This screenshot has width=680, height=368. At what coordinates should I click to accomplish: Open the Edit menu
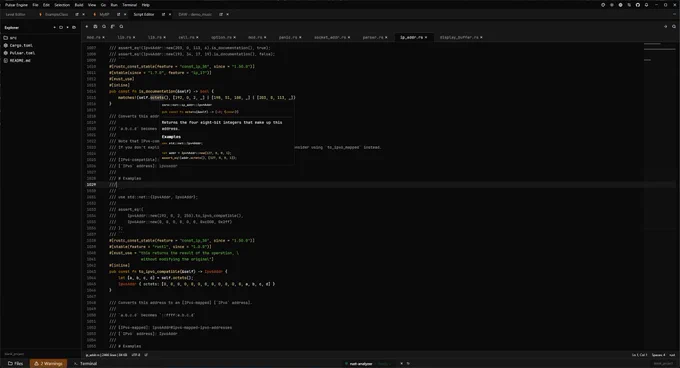click(46, 5)
